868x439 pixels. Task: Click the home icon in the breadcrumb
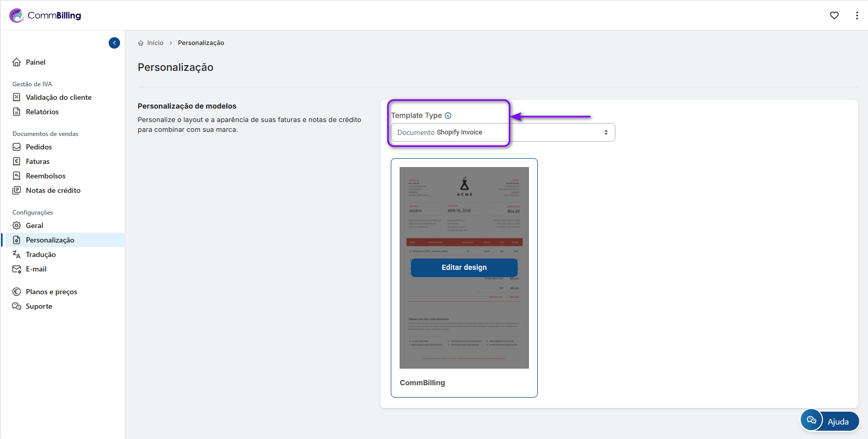141,43
